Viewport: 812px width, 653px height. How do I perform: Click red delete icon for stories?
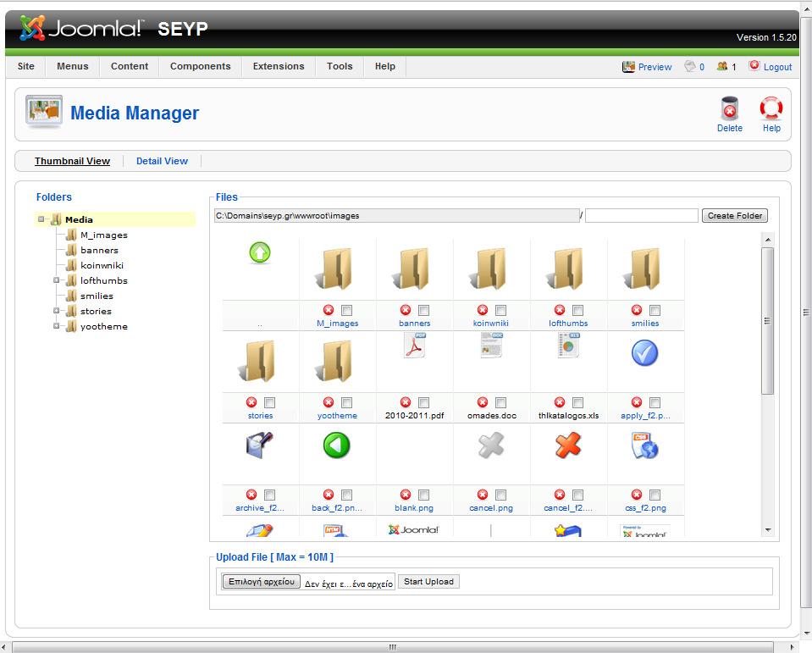[x=251, y=401]
